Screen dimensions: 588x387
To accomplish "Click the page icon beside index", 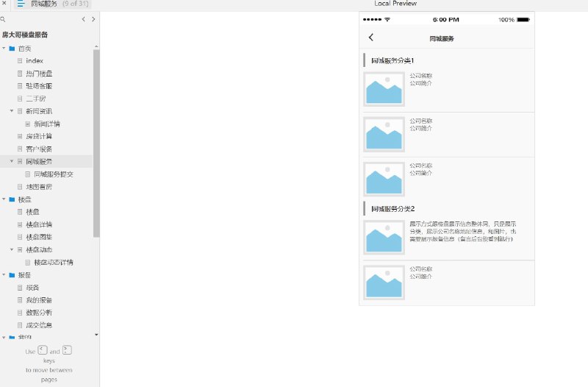I will (x=20, y=61).
